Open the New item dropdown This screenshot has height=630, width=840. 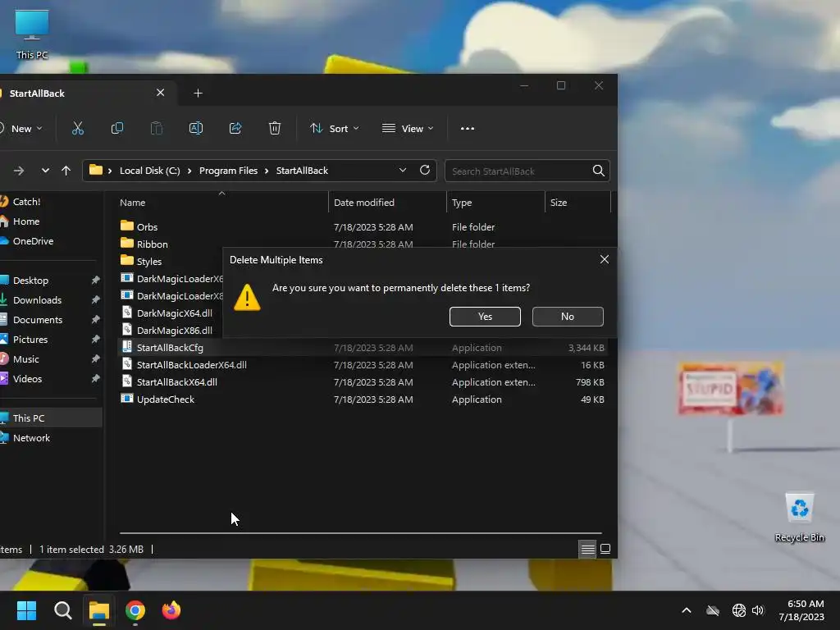pyautogui.click(x=21, y=129)
